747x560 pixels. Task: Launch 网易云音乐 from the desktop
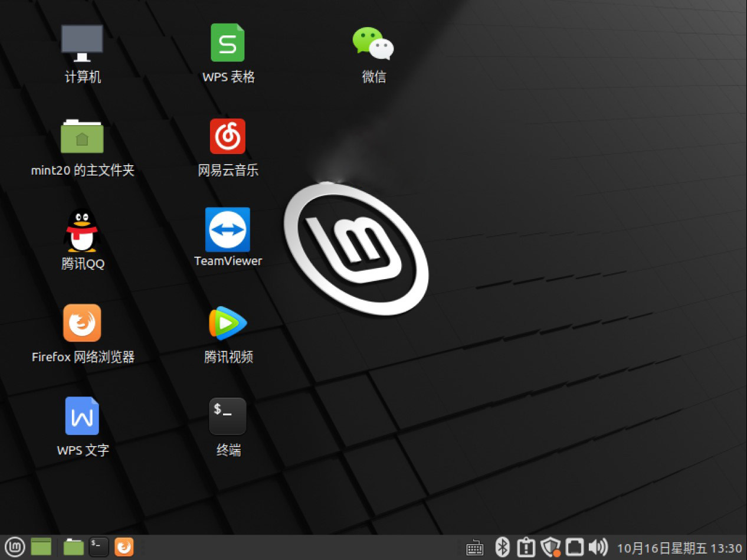point(228,136)
